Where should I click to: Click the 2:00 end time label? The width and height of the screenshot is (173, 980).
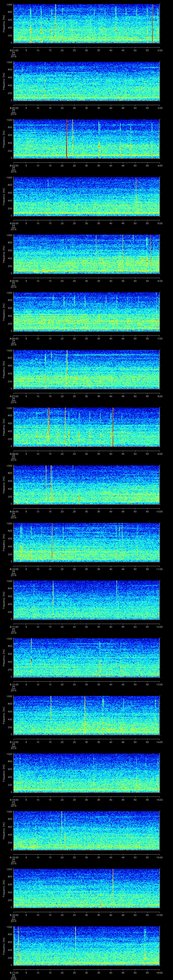point(160,50)
